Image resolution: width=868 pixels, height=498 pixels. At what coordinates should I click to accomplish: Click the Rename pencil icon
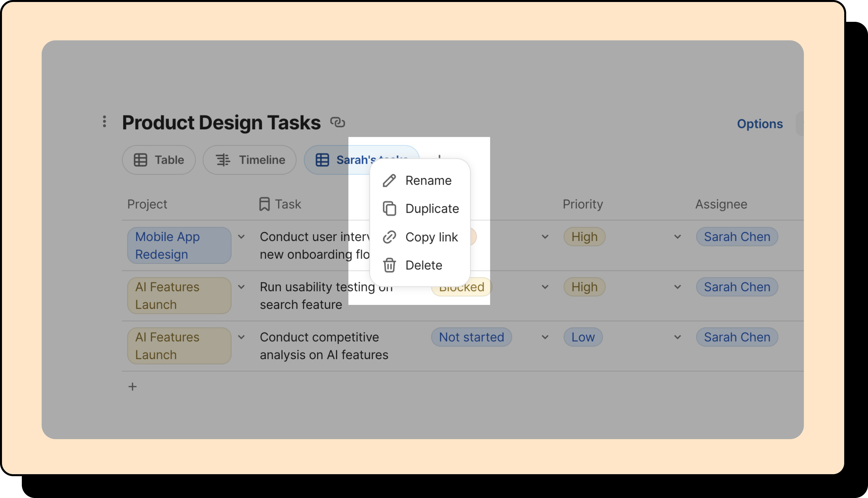click(x=389, y=181)
